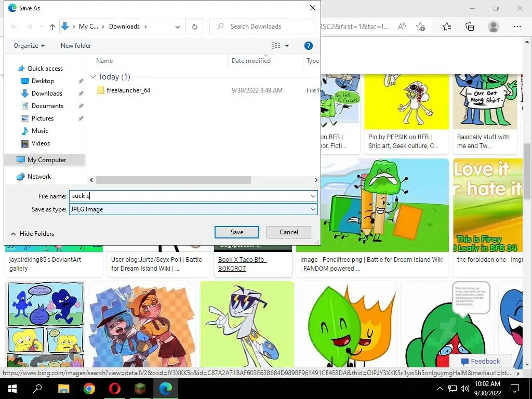
Task: Click New folder button
Action: pyautogui.click(x=76, y=46)
